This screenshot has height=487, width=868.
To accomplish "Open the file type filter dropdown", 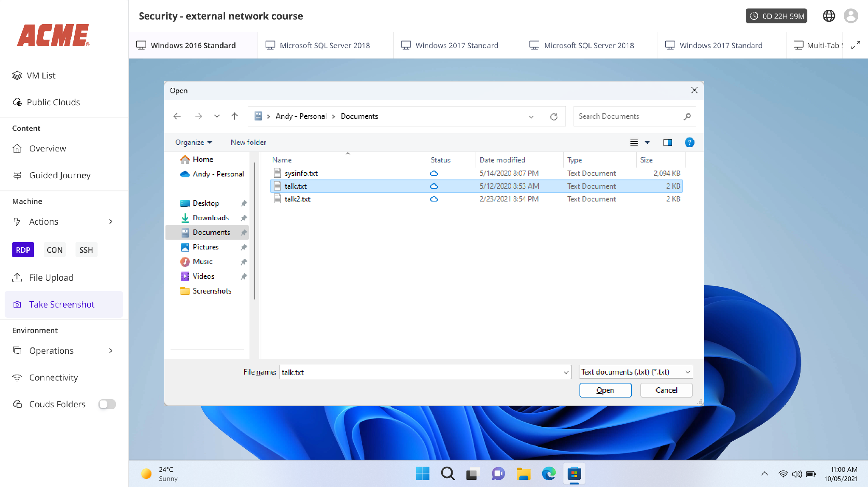I will click(x=636, y=372).
